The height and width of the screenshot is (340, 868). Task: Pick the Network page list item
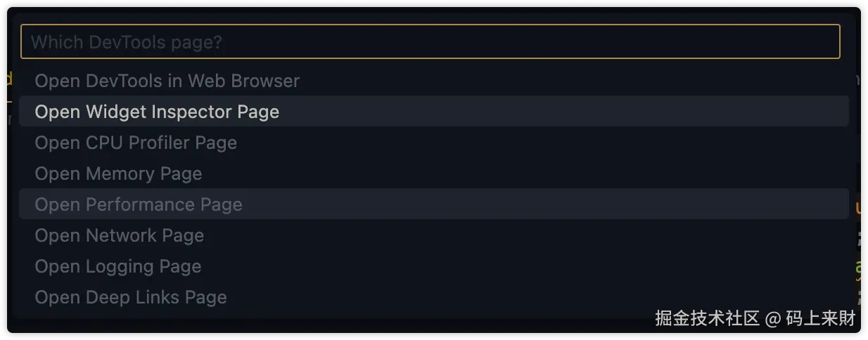120,235
